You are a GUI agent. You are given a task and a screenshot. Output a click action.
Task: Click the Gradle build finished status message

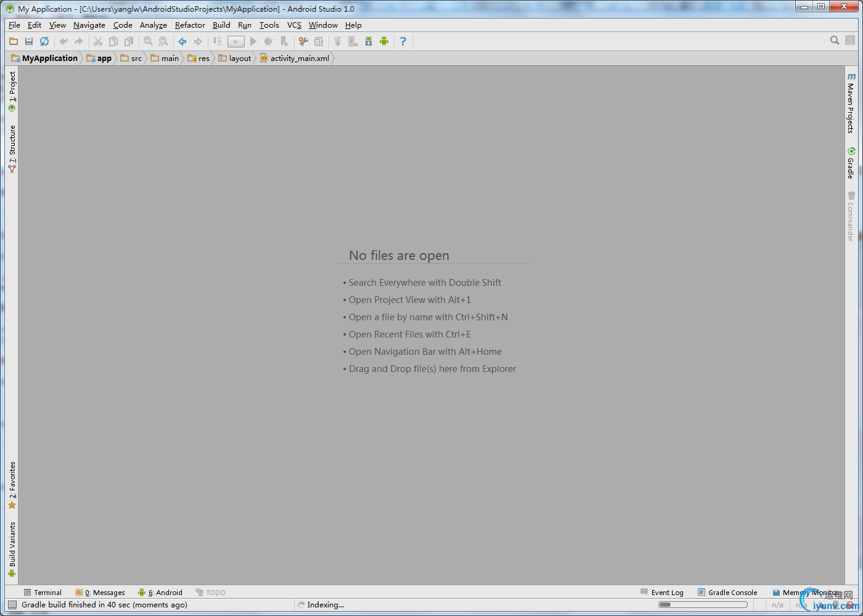[x=104, y=605]
